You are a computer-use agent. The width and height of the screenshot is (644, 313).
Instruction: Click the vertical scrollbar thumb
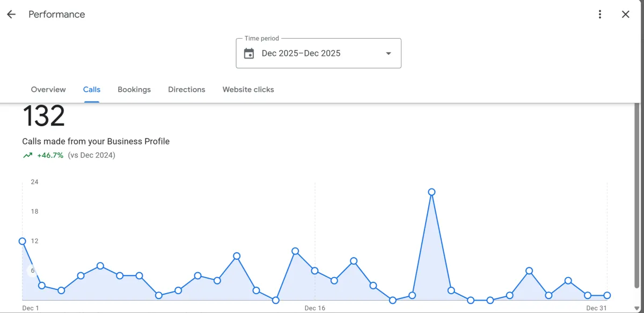637,194
